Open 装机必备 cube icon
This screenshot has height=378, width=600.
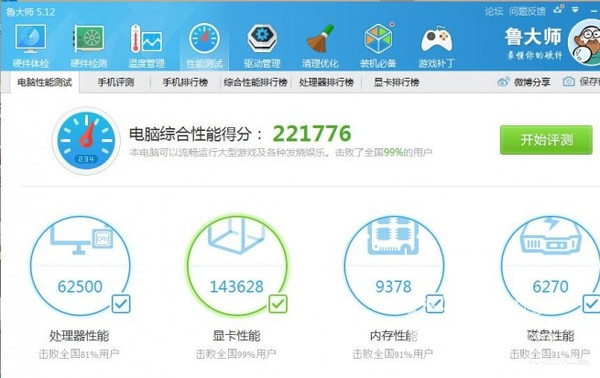378,39
